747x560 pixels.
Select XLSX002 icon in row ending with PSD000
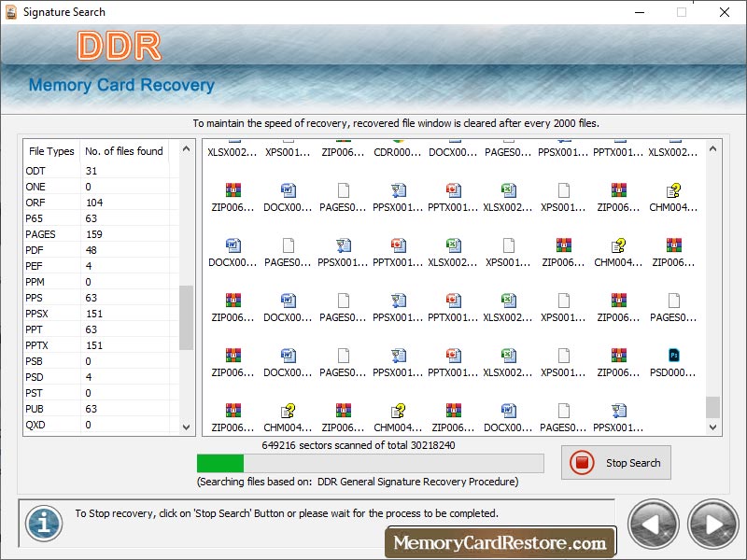click(508, 356)
